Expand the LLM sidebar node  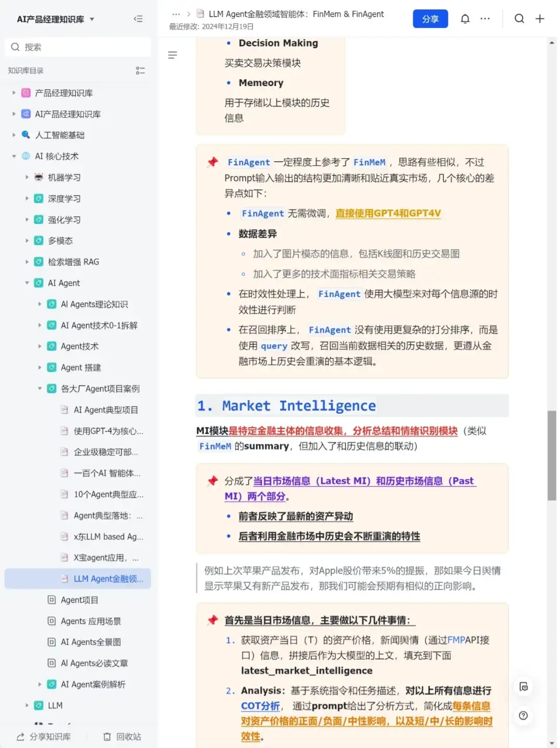click(x=27, y=705)
